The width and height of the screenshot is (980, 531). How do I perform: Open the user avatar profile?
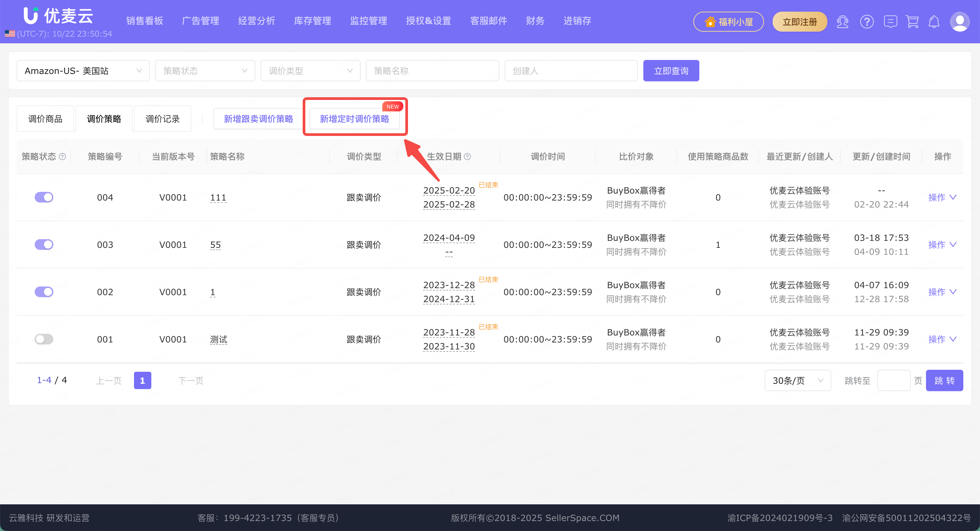(x=959, y=22)
